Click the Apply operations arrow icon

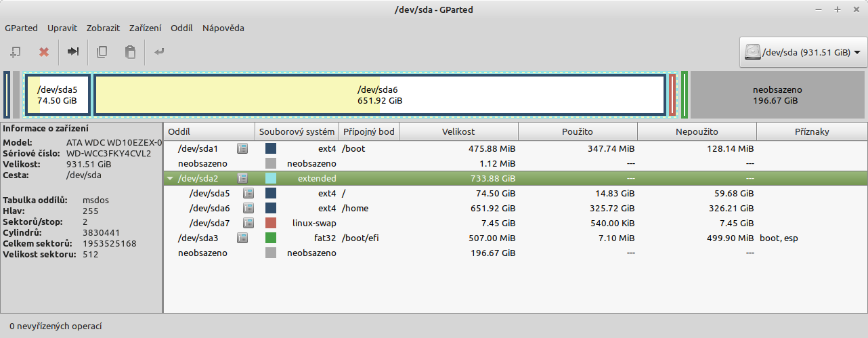click(159, 51)
